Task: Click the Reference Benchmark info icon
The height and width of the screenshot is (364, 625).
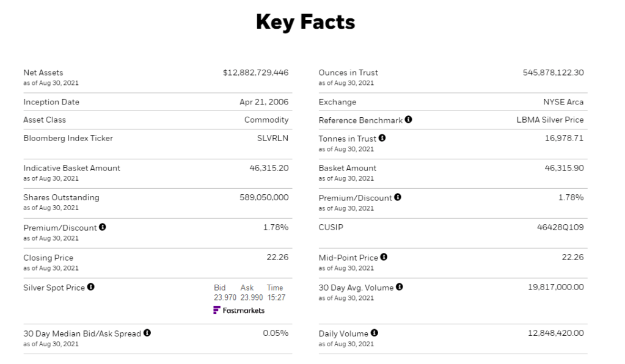Action: (x=408, y=120)
